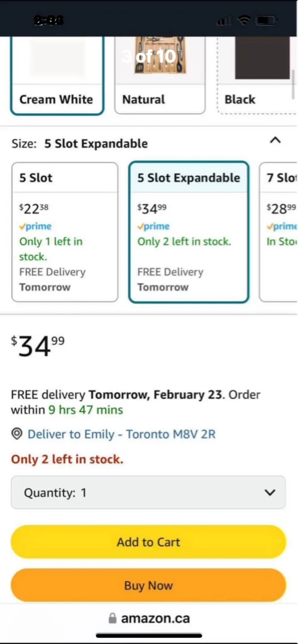This screenshot has height=644, width=298.
Task: Tap the Add to Cart button
Action: coord(148,542)
